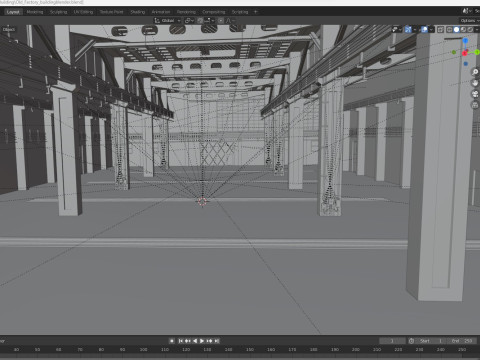Image resolution: width=480 pixels, height=360 pixels.
Task: Open the Scripting workspace tab
Action: tap(240, 12)
